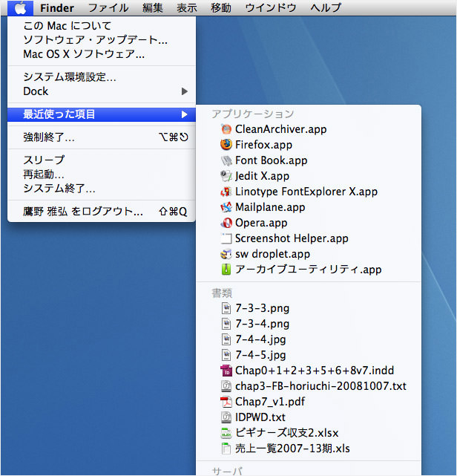Open recent document 7-3-3.png
This screenshot has height=476, width=457.
pyautogui.click(x=309, y=308)
